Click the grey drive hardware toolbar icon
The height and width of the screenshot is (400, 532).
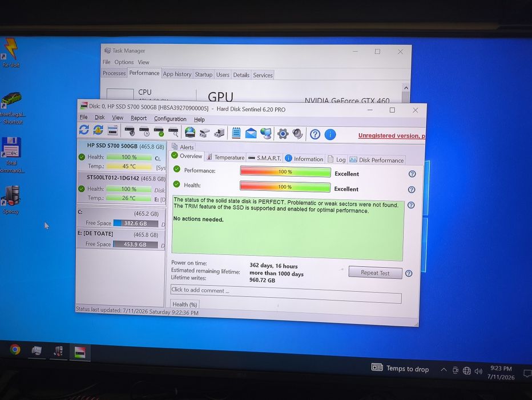click(x=204, y=133)
